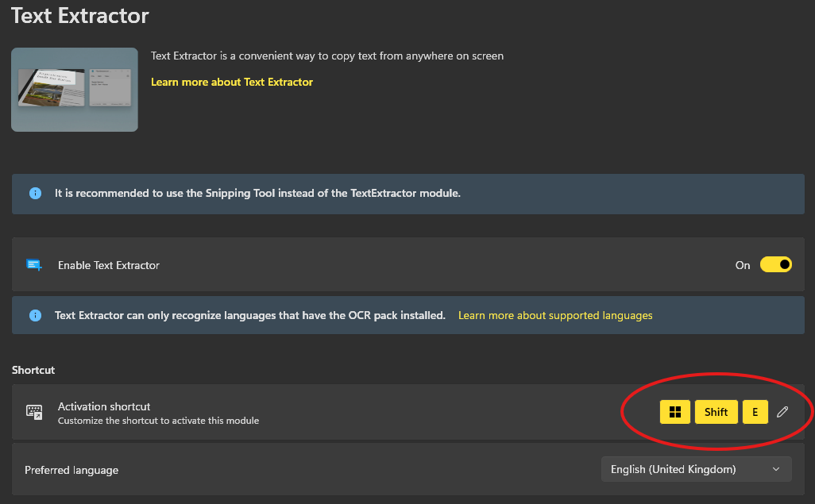Click the pencil icon to edit shortcut

click(x=782, y=412)
